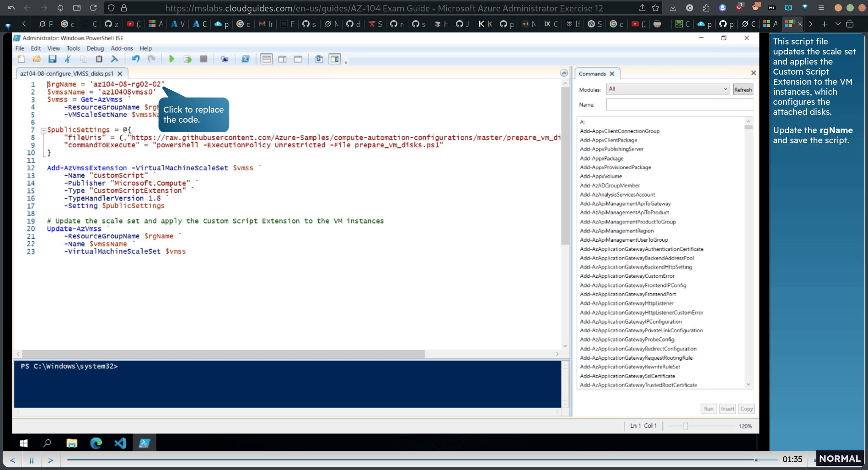Click the Refresh button in Commands pane
868x470 pixels.
click(x=743, y=90)
